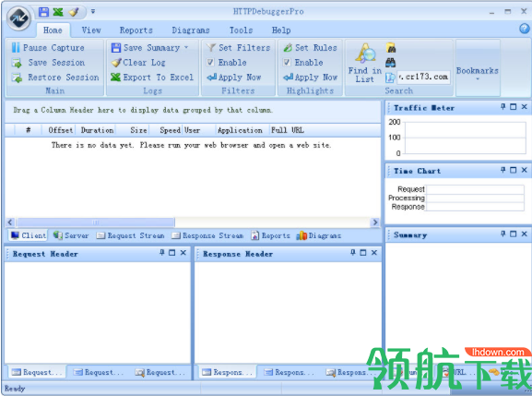Click the Offset column header

(61, 130)
